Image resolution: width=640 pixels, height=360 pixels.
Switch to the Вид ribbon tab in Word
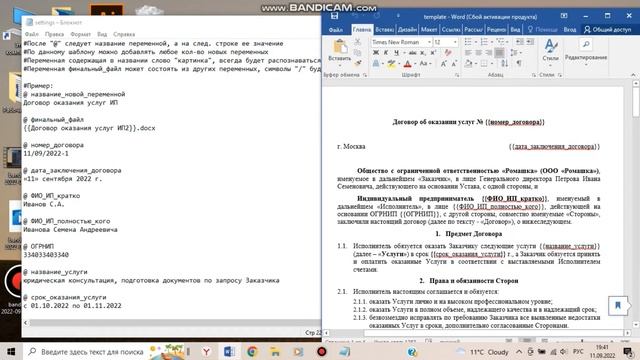click(515, 30)
